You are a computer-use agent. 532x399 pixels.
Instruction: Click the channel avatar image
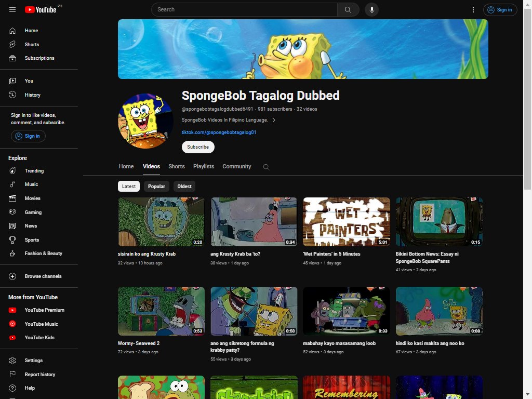[x=145, y=121]
